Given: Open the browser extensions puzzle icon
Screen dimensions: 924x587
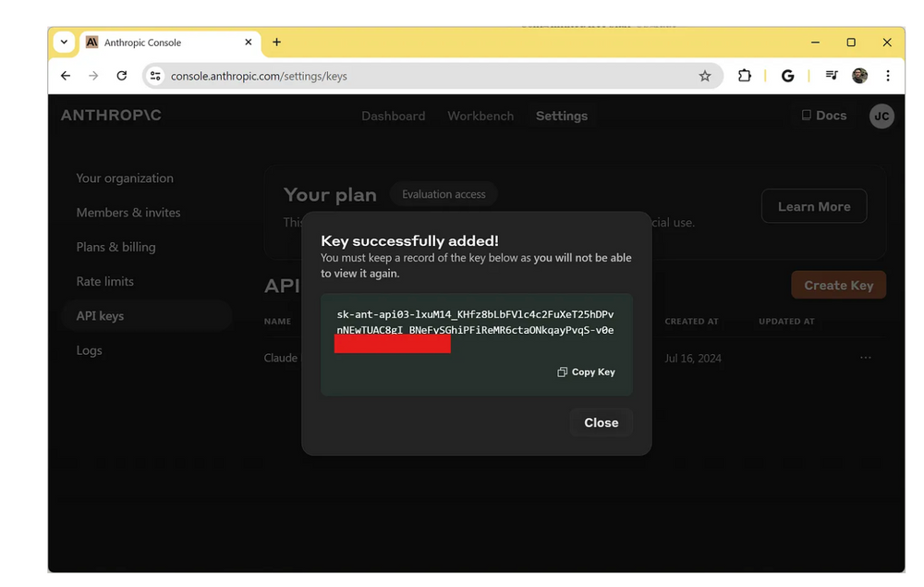Looking at the screenshot, I should pyautogui.click(x=745, y=76).
